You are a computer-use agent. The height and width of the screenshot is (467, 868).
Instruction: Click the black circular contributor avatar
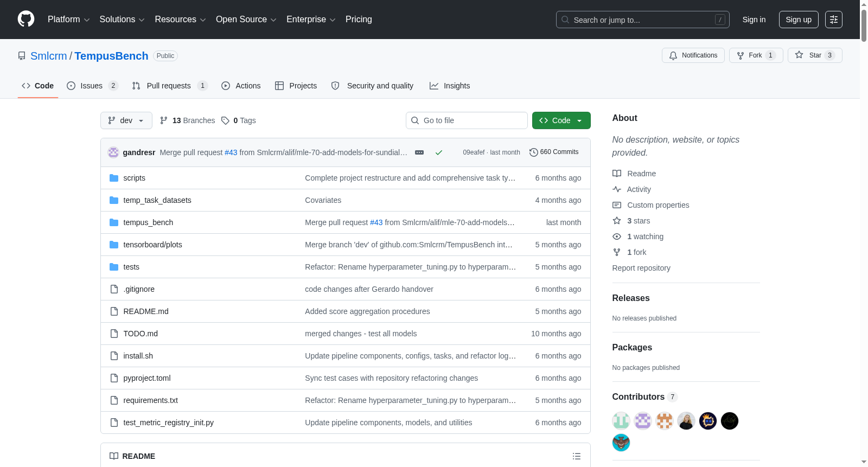coord(730,421)
